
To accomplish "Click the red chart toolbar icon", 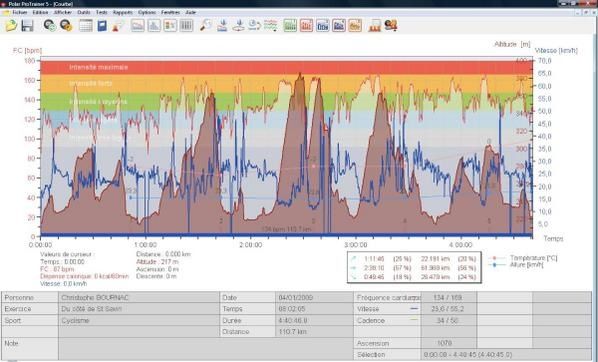I will (306, 26).
